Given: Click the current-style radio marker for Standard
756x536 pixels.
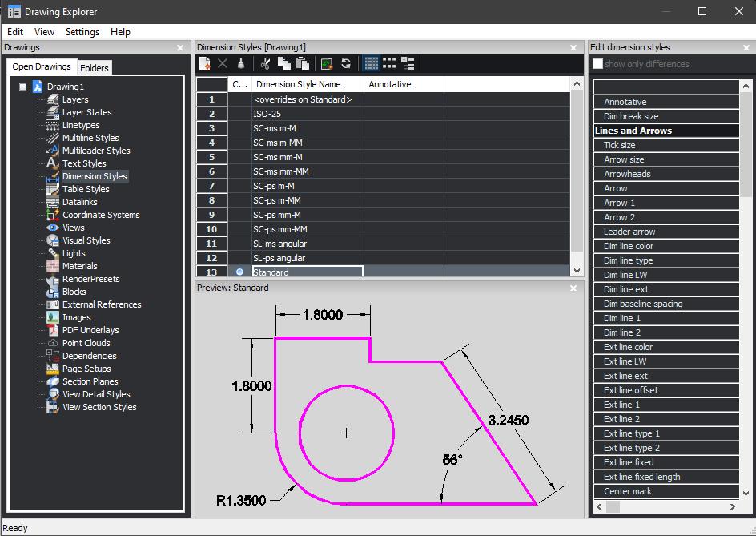Looking at the screenshot, I should click(x=239, y=272).
